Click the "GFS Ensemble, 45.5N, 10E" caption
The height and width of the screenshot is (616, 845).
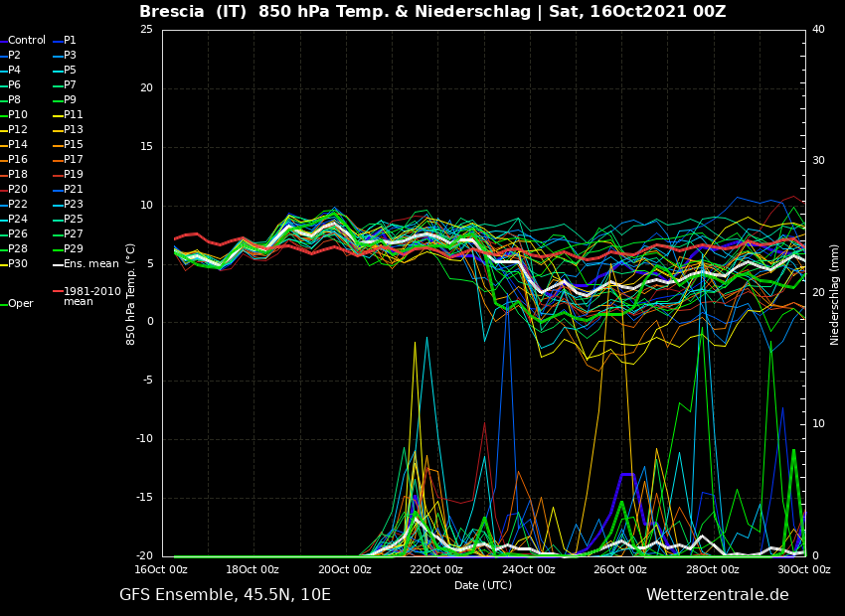(225, 595)
